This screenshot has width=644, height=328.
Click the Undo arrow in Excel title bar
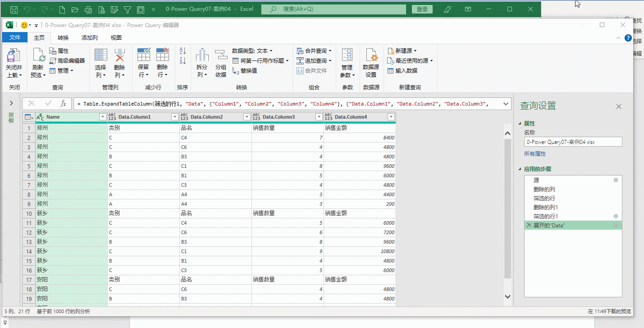click(x=27, y=9)
